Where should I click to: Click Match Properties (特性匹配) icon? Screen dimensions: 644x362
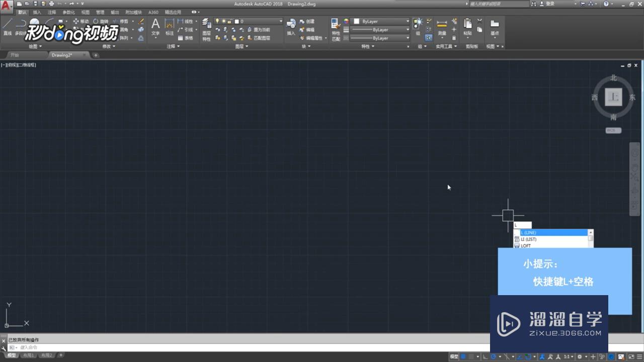pos(336,30)
